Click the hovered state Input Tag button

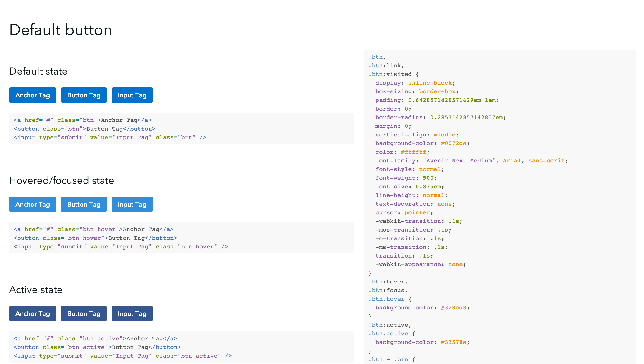click(132, 204)
